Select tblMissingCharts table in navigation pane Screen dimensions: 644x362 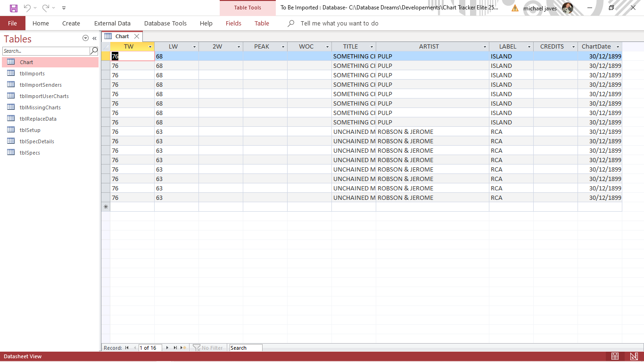[x=50, y=107]
